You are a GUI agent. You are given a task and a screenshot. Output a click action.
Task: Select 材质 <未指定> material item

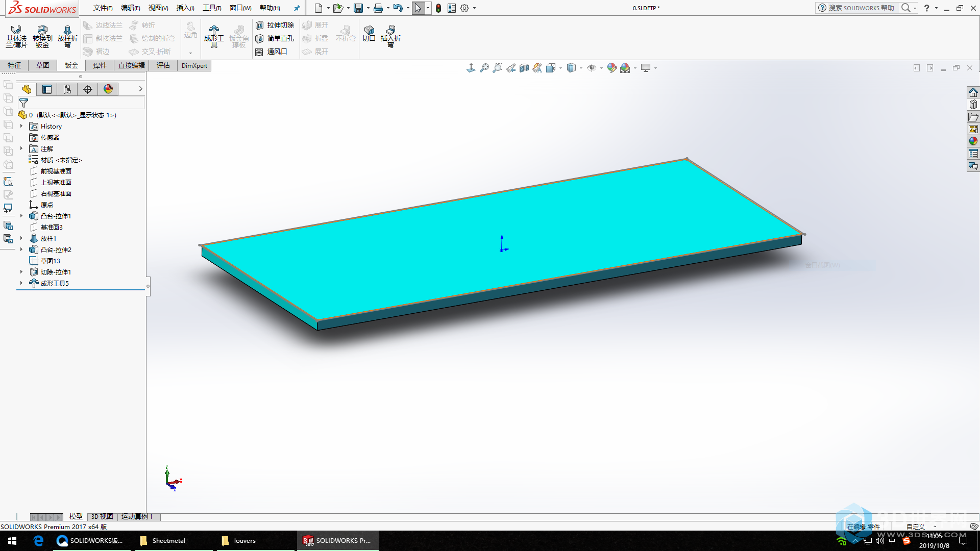pyautogui.click(x=61, y=160)
